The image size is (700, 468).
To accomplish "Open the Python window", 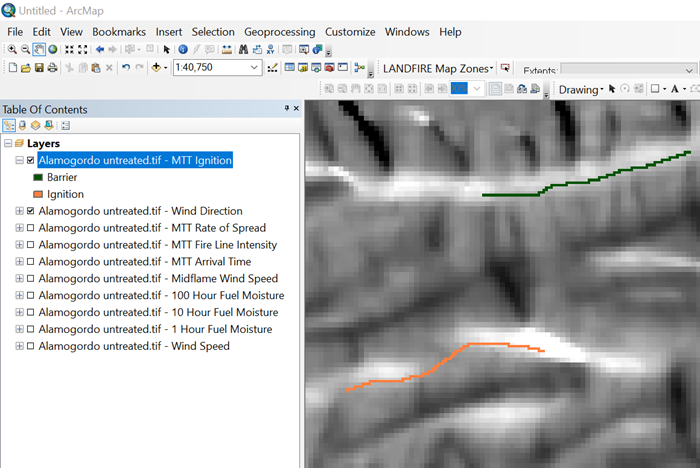I will point(343,68).
